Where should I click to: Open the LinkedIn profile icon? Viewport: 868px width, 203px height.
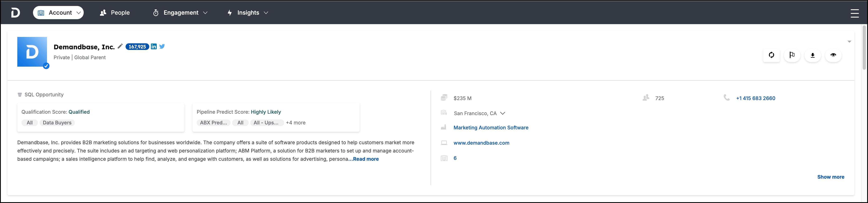coord(154,47)
